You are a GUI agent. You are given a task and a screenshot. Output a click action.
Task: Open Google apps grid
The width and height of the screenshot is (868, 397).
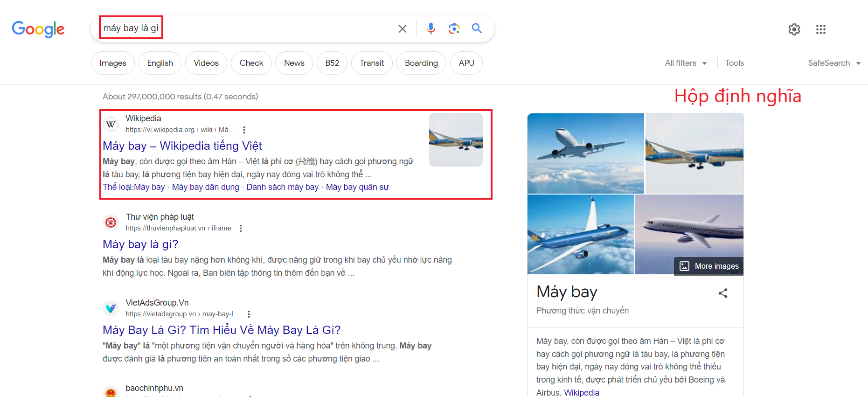coord(821,29)
